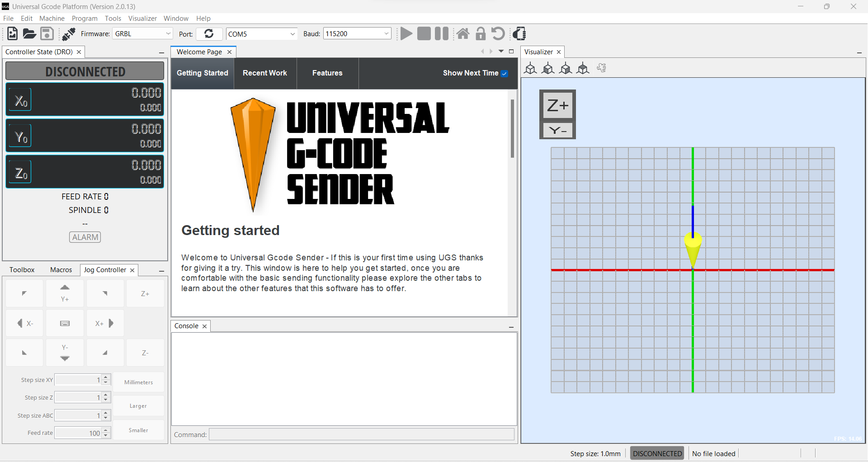Click the Welcome Page vertical scrollbar
The width and height of the screenshot is (868, 462).
(x=512, y=129)
